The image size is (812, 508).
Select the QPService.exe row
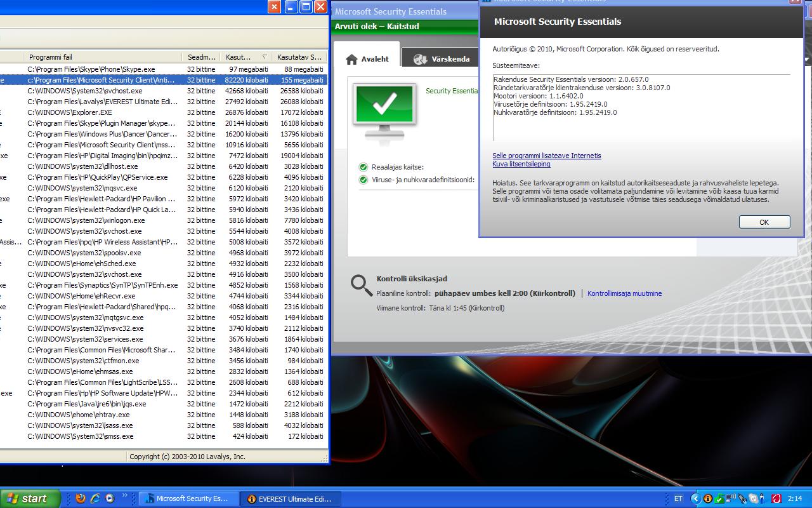164,177
